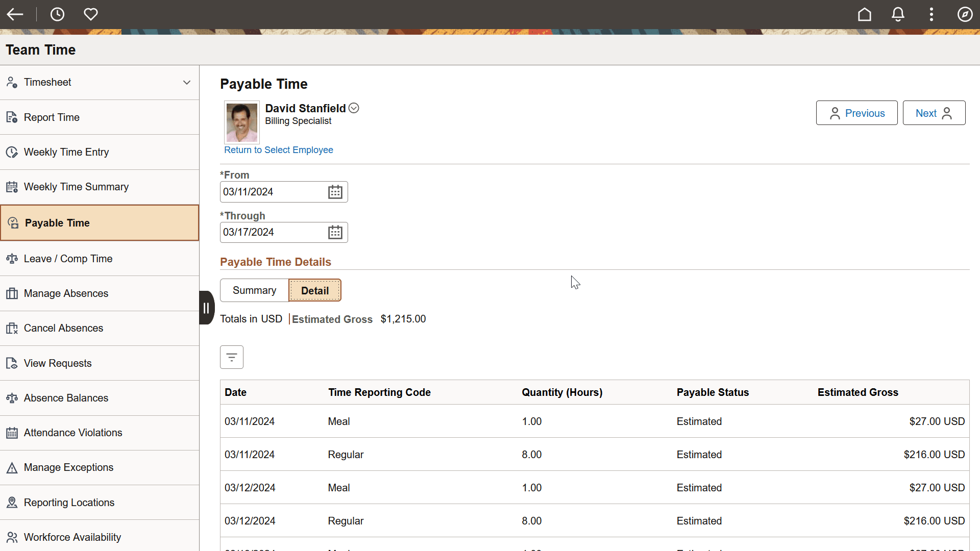The height and width of the screenshot is (551, 980).
Task: Click the Return to Select Employee link
Action: 279,149
